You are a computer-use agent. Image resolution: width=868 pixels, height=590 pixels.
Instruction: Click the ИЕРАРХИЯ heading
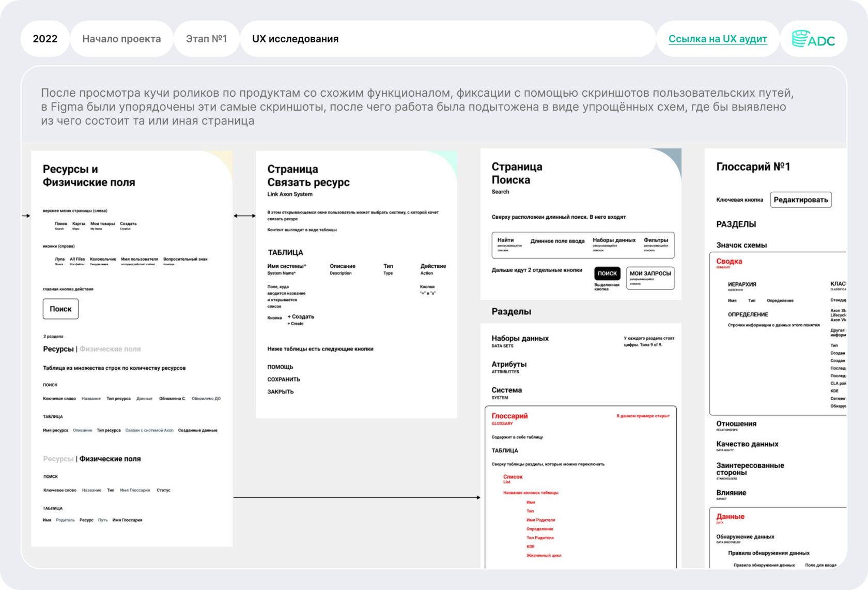pos(742,284)
